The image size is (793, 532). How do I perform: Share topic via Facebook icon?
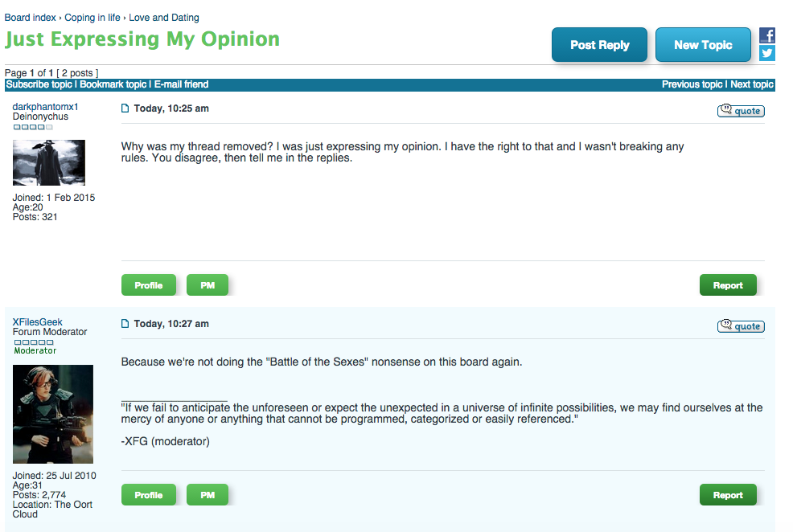(766, 35)
